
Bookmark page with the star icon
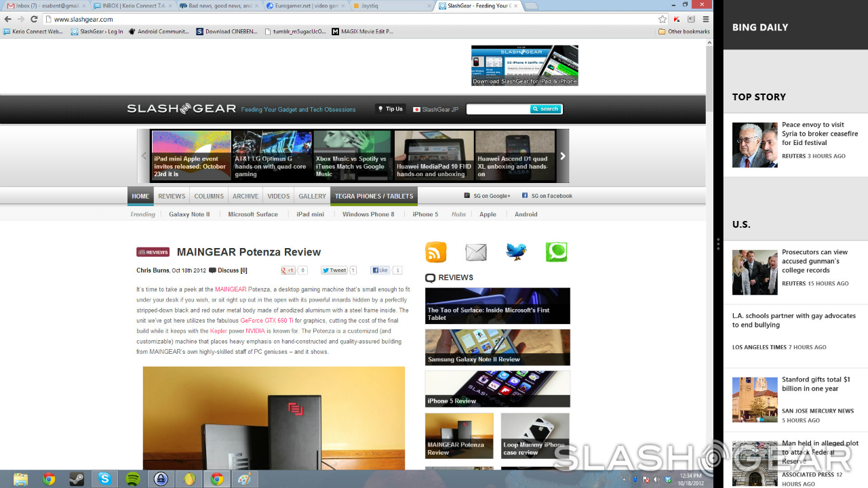[x=663, y=19]
